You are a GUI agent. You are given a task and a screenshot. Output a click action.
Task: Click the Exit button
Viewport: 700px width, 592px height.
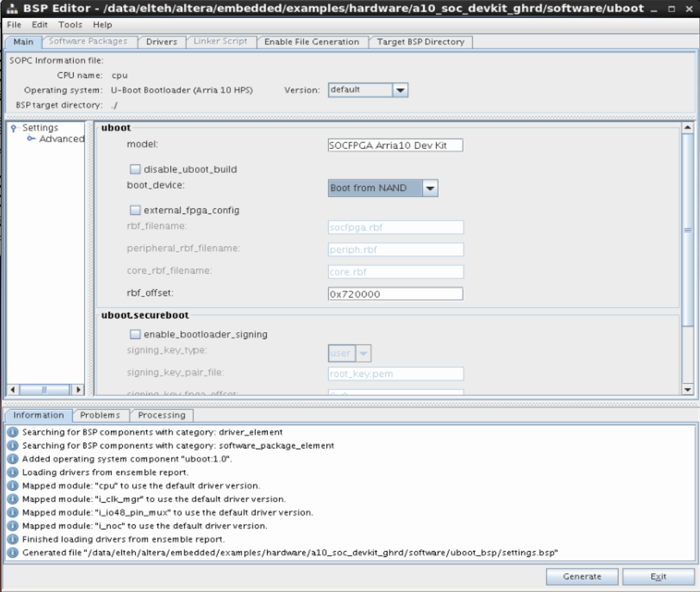click(x=659, y=576)
